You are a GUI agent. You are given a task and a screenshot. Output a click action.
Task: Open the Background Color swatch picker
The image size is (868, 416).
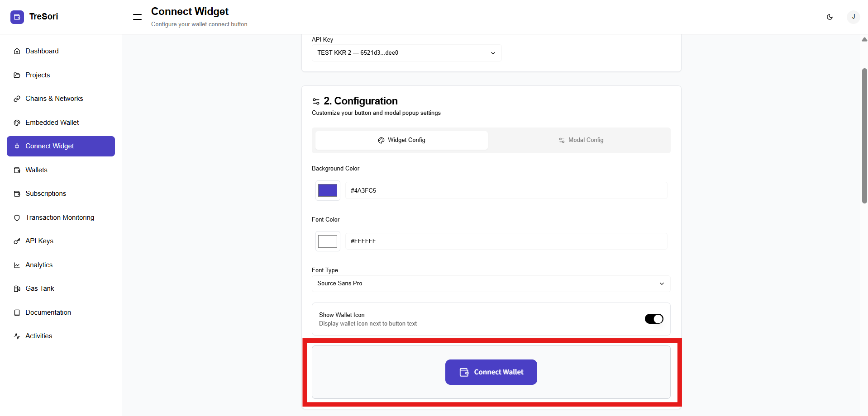[x=328, y=190]
